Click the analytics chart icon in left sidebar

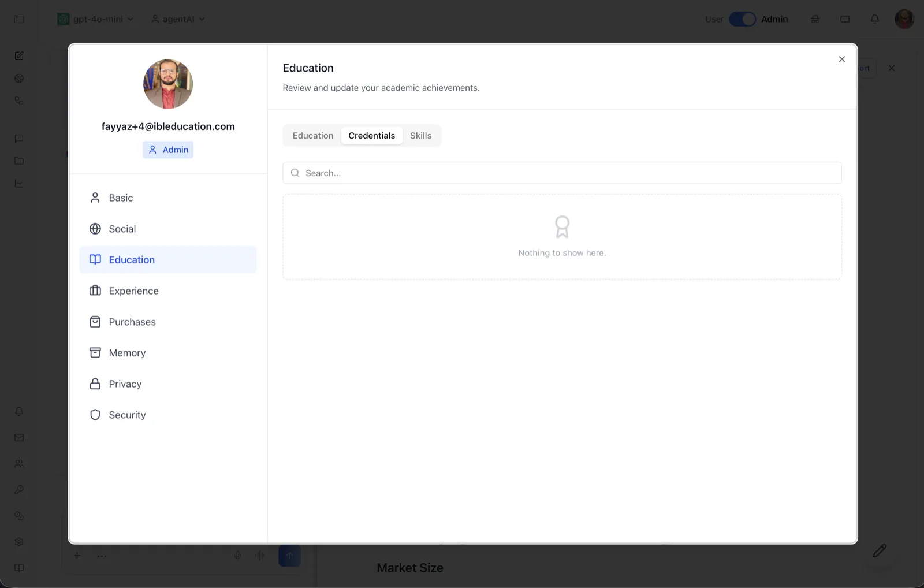tap(19, 184)
